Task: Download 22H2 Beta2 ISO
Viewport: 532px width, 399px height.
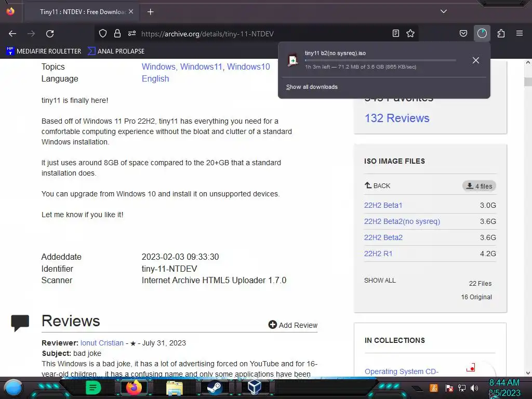Action: tap(383, 237)
